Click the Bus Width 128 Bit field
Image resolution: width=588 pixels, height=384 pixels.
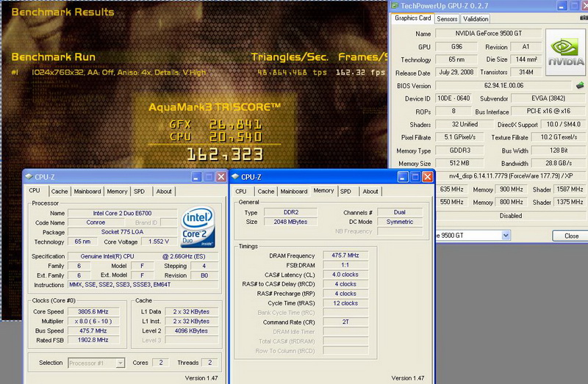pyautogui.click(x=559, y=151)
